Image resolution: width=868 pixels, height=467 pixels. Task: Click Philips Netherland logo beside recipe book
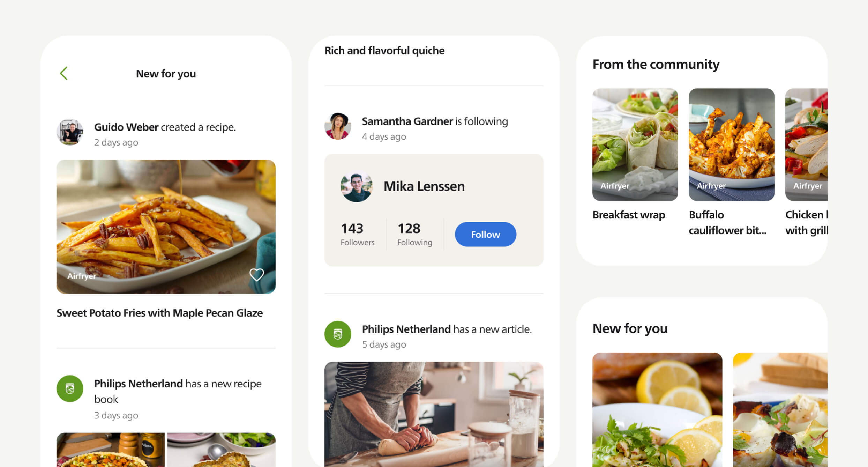pyautogui.click(x=70, y=388)
